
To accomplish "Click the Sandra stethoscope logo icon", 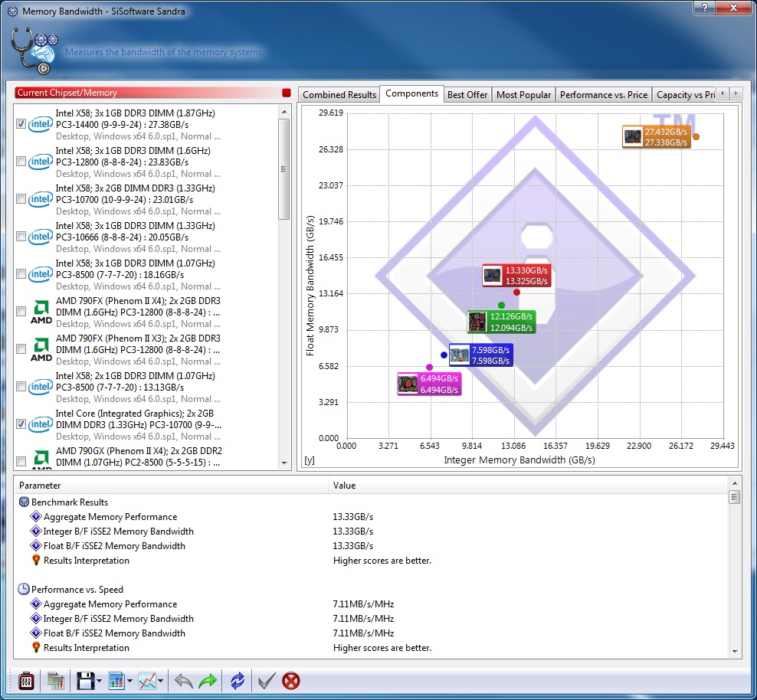I will (33, 51).
